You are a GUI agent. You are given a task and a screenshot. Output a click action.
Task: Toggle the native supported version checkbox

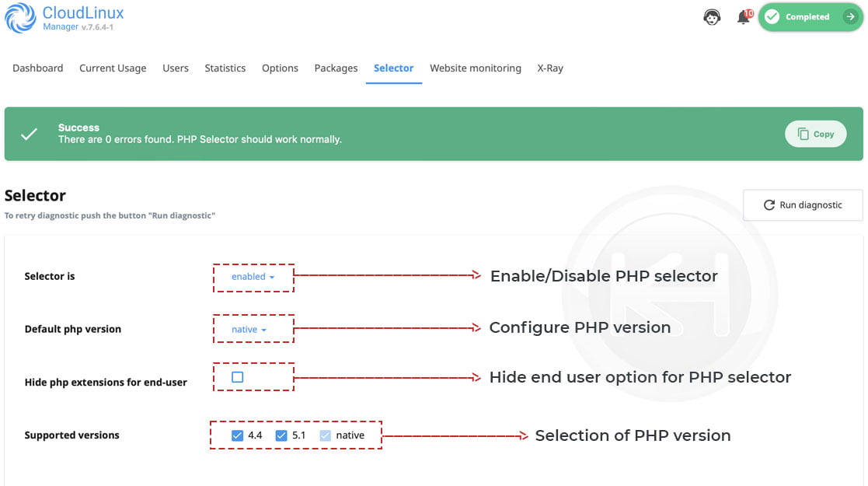point(326,435)
